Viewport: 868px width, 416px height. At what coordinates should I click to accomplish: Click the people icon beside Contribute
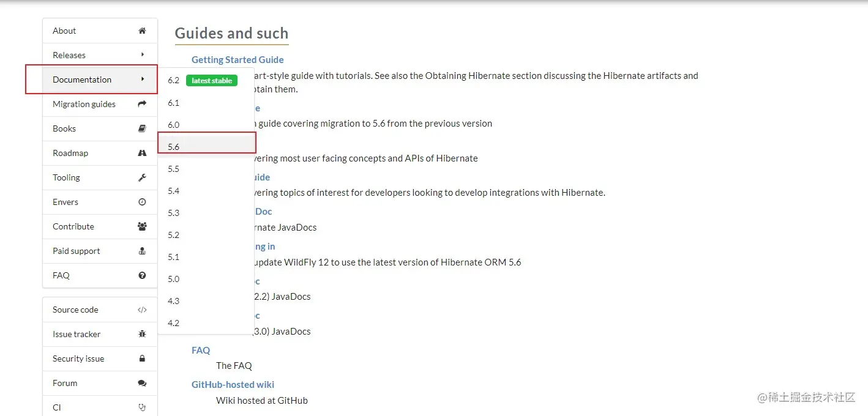click(x=142, y=226)
